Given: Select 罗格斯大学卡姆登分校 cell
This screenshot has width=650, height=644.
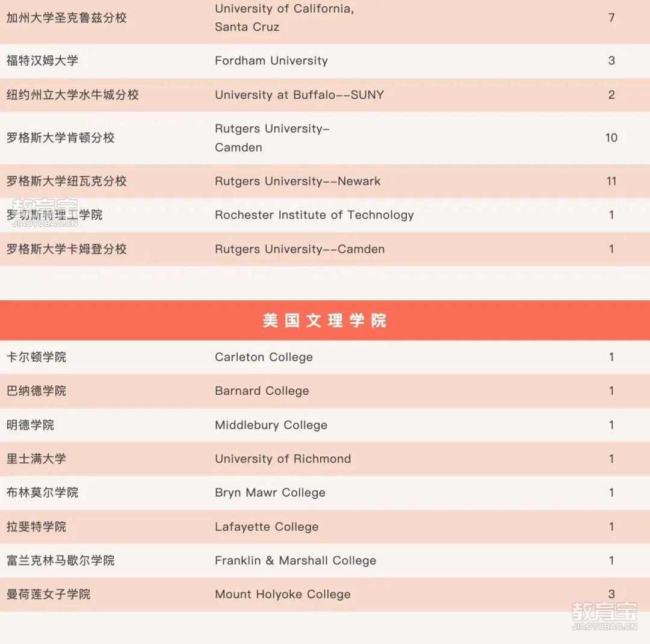Looking at the screenshot, I should (x=66, y=249).
